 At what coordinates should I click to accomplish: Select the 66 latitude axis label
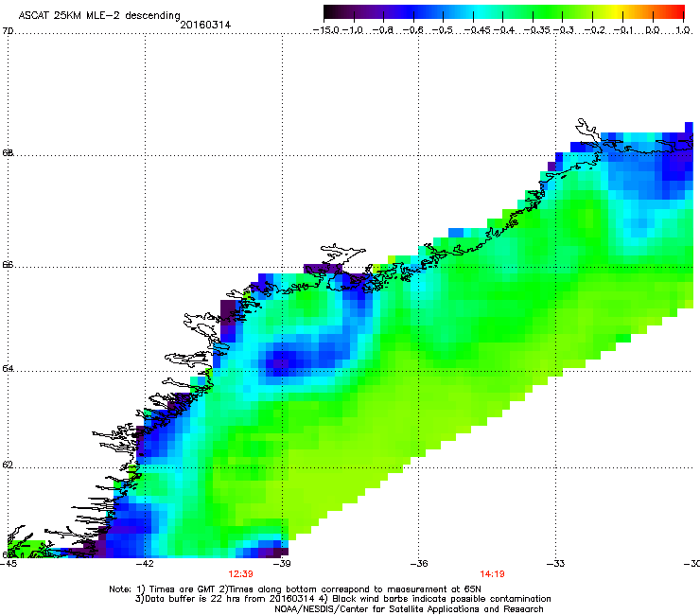(x=8, y=265)
